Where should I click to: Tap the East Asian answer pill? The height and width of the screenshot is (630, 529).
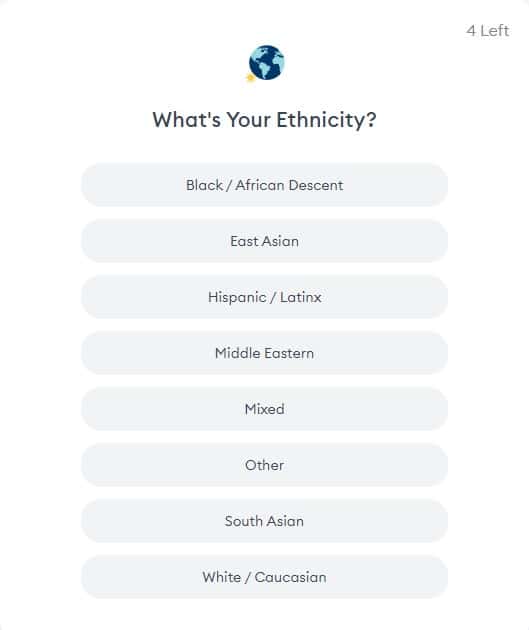[264, 241]
